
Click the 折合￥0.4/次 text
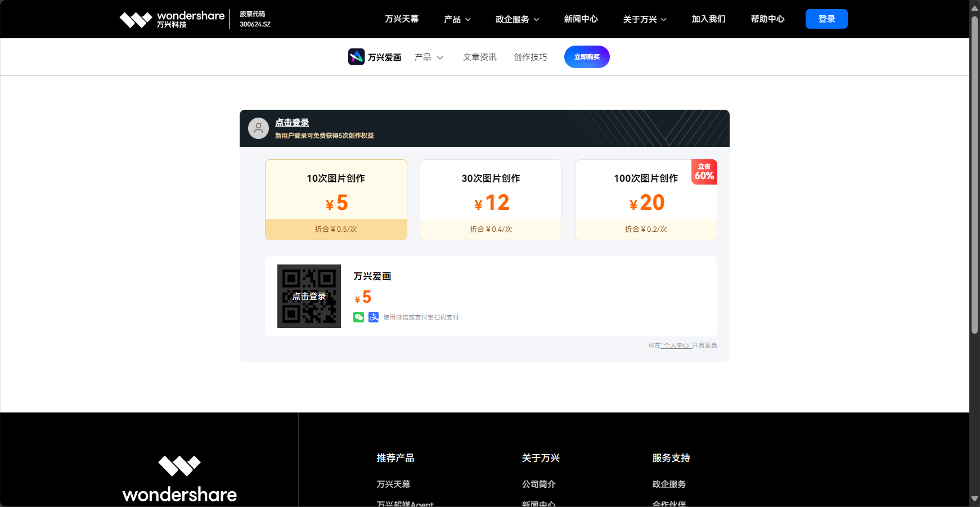tap(491, 229)
